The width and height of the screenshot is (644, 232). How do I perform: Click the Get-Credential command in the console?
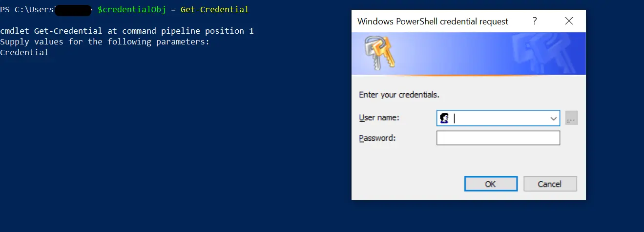(x=214, y=9)
